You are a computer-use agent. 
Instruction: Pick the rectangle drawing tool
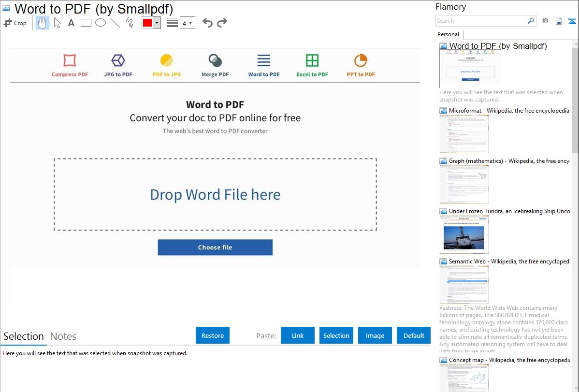[x=86, y=23]
